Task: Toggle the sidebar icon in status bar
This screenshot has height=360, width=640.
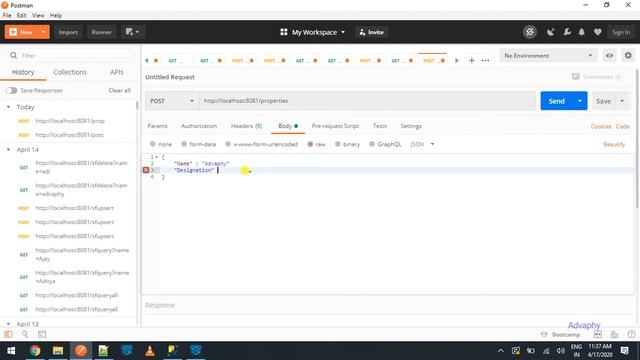Action: click(8, 334)
